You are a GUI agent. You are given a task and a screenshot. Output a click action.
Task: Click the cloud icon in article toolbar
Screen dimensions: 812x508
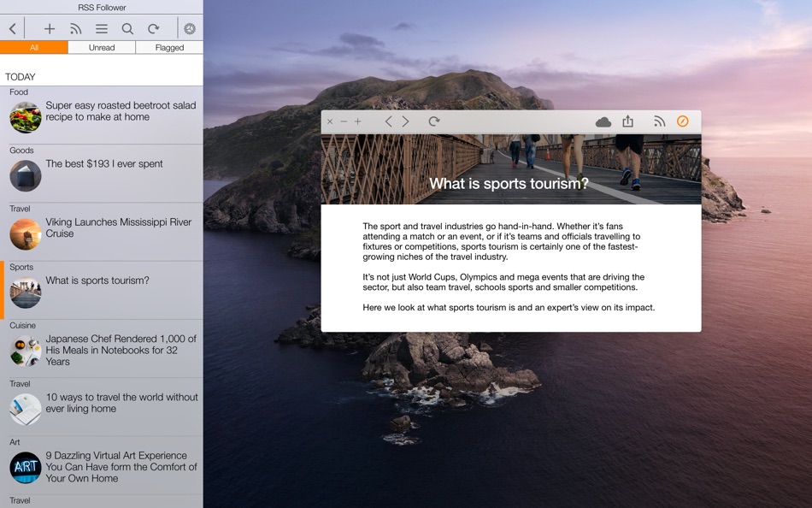[603, 121]
